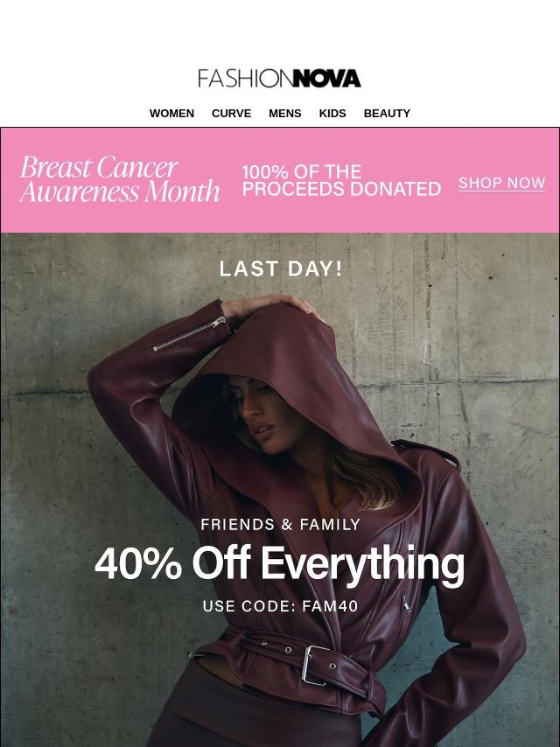Click the USE CODE: FAM40 text
The image size is (560, 747).
(x=280, y=606)
